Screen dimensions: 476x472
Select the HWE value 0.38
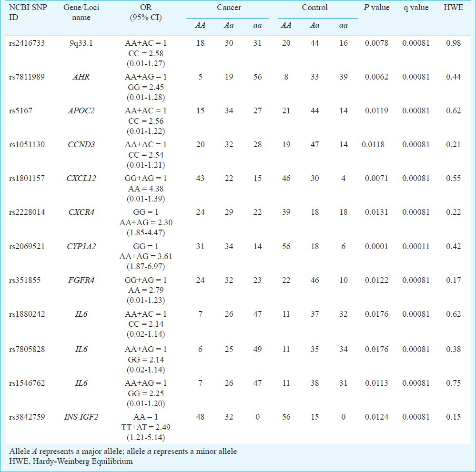454,349
